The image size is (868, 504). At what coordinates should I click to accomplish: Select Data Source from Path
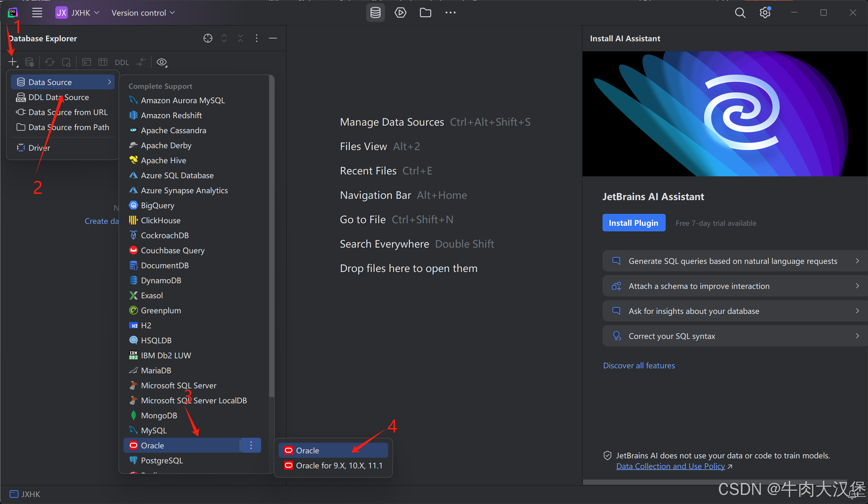point(63,127)
